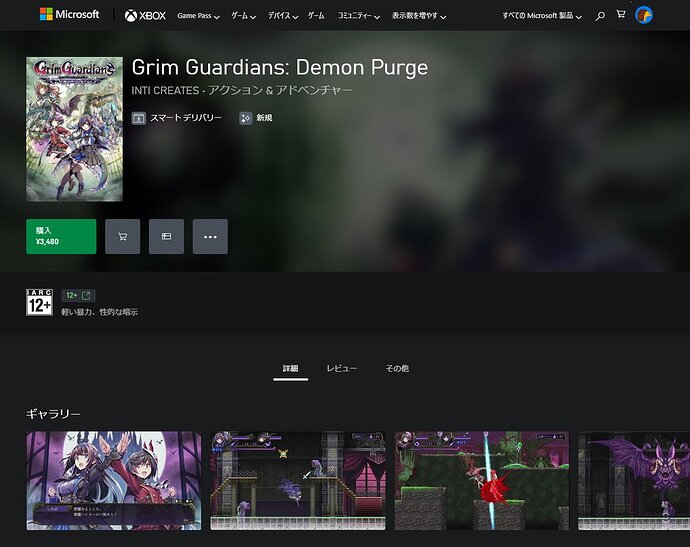
Task: Click the Grim Guardians: Demon Purge title
Action: (280, 68)
